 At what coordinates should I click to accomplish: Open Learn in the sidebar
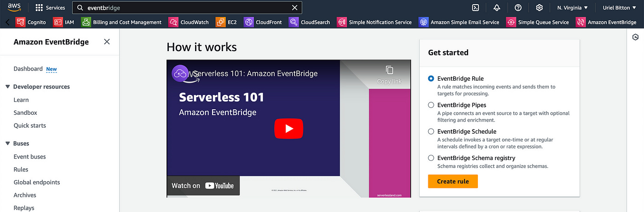tap(21, 100)
